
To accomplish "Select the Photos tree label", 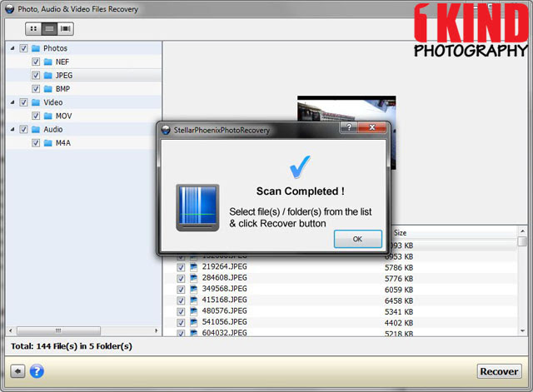I will point(56,48).
